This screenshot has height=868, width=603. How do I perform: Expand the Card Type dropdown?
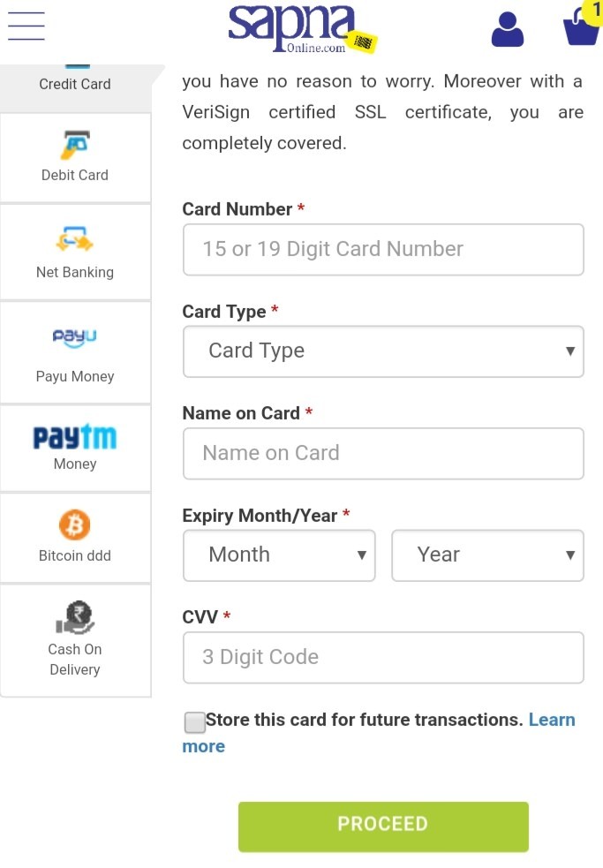point(383,351)
